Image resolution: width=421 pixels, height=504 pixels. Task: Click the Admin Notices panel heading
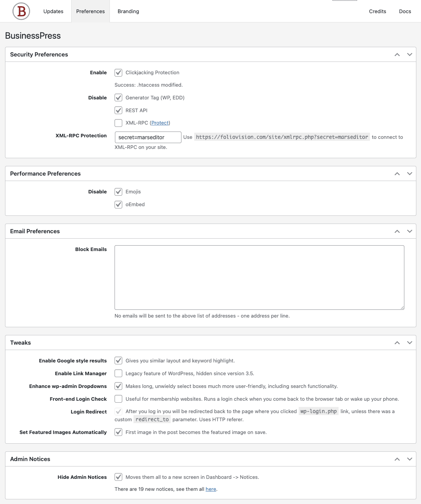30,459
